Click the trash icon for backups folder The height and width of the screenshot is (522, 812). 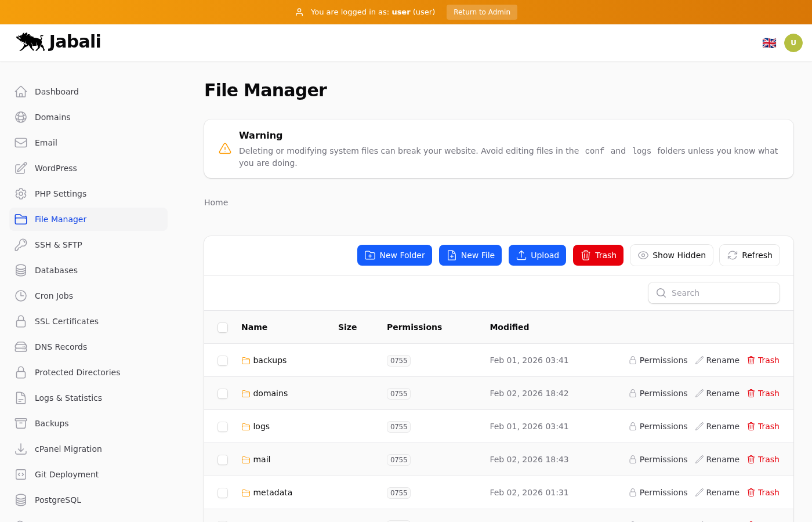[751, 360]
